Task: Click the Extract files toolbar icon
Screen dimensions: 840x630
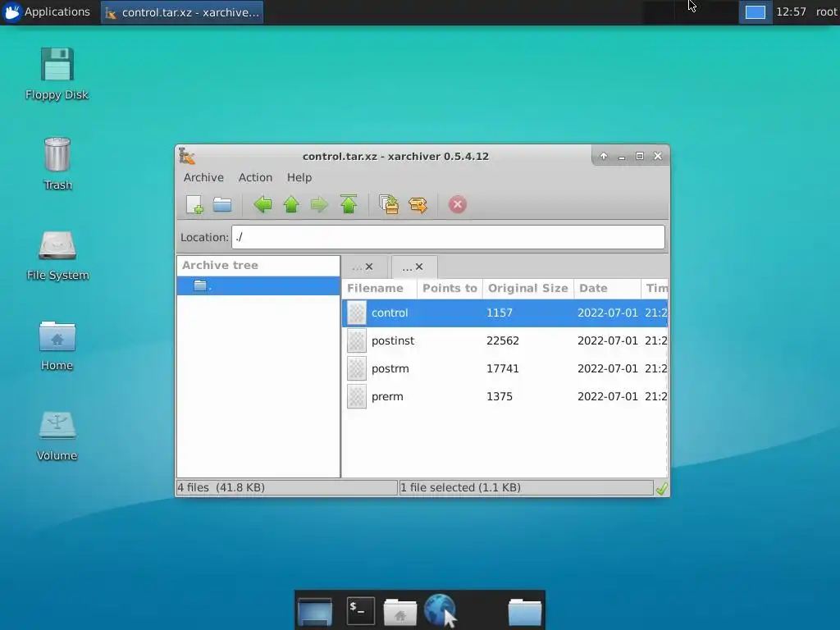Action: [x=418, y=204]
